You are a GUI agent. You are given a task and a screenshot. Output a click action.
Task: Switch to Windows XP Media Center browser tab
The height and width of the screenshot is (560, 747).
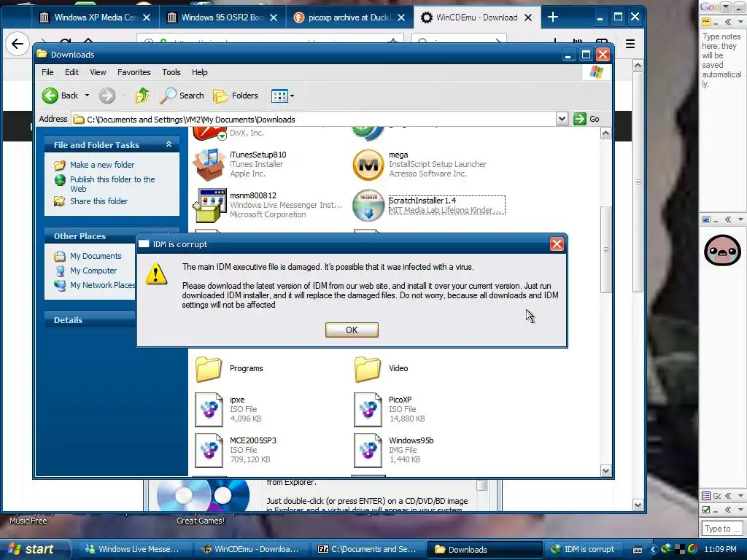(x=95, y=17)
